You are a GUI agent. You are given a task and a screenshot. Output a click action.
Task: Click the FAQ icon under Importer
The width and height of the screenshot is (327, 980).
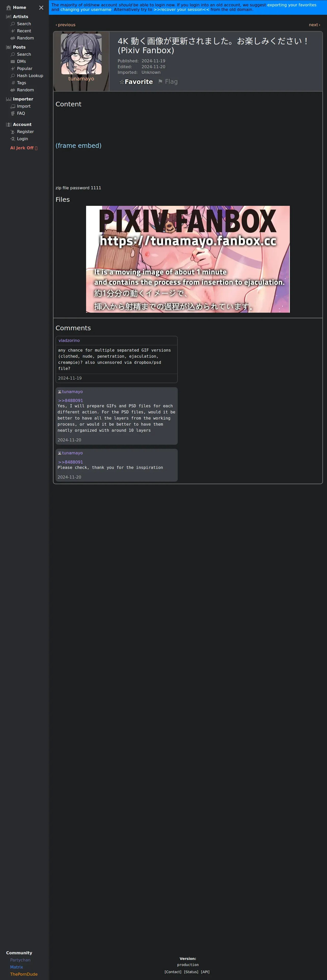(12, 113)
